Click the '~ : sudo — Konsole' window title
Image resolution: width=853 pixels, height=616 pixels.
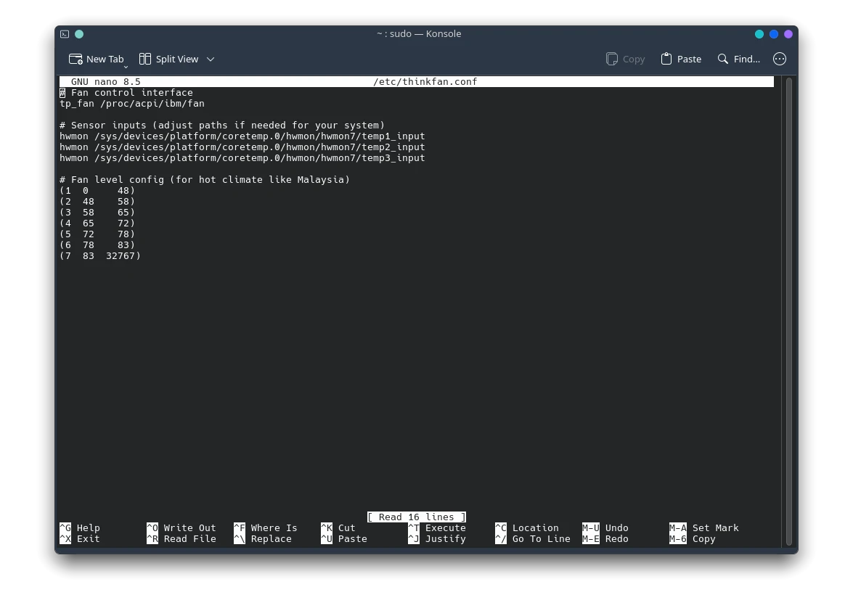pyautogui.click(x=419, y=33)
